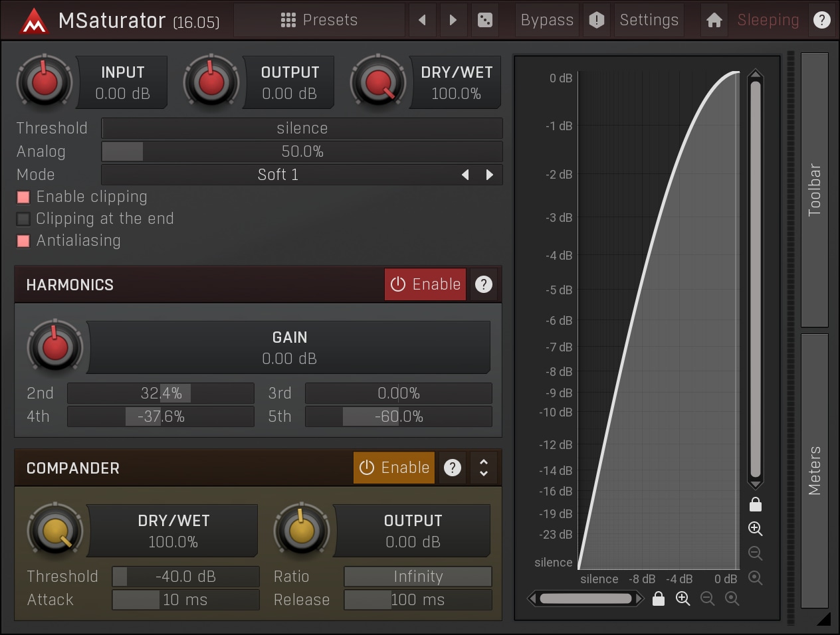Click the HARMONICS GAIN knob
Viewport: 840px width, 635px height.
tap(55, 347)
